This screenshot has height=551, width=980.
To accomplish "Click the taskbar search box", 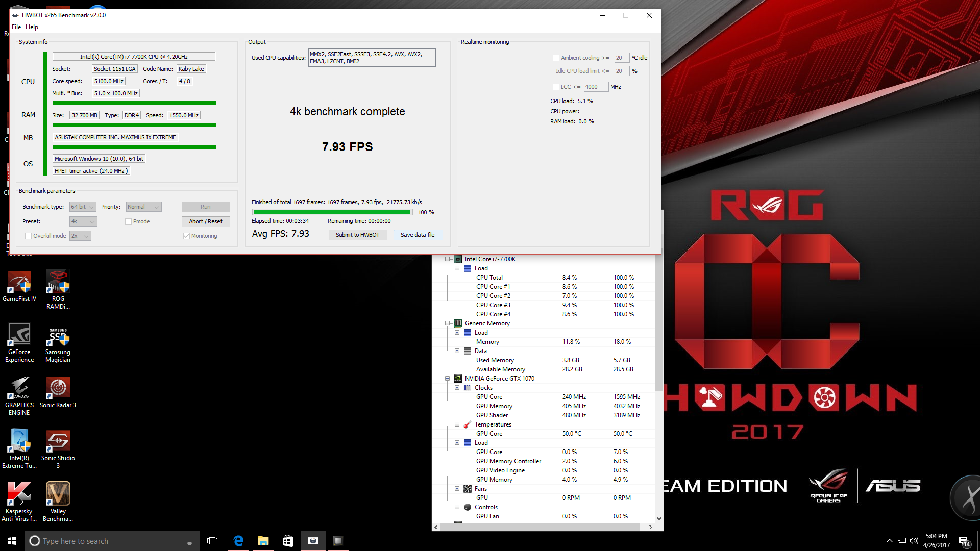I will 112,541.
